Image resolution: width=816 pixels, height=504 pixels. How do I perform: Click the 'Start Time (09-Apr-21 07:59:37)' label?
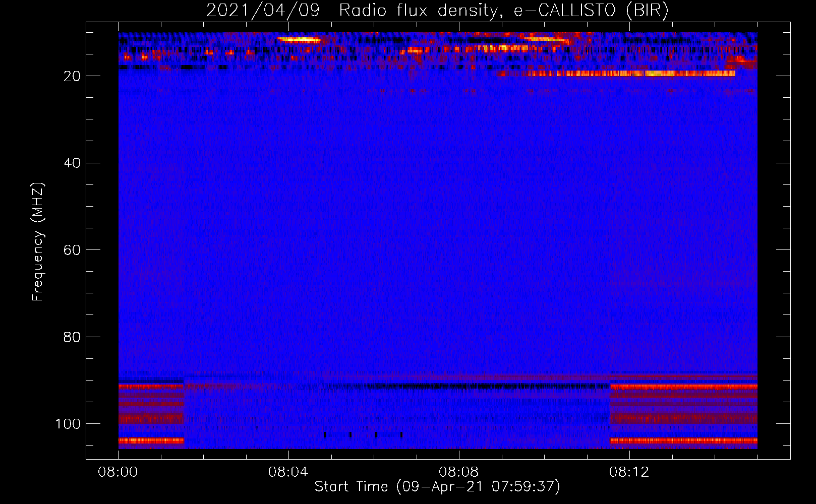[x=437, y=487]
